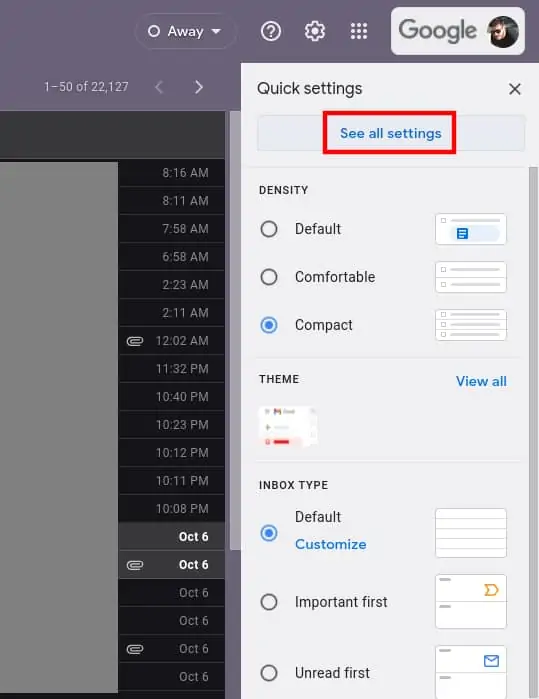Viewport: 539px width, 699px height.
Task: Open View all themes link
Action: (x=481, y=381)
